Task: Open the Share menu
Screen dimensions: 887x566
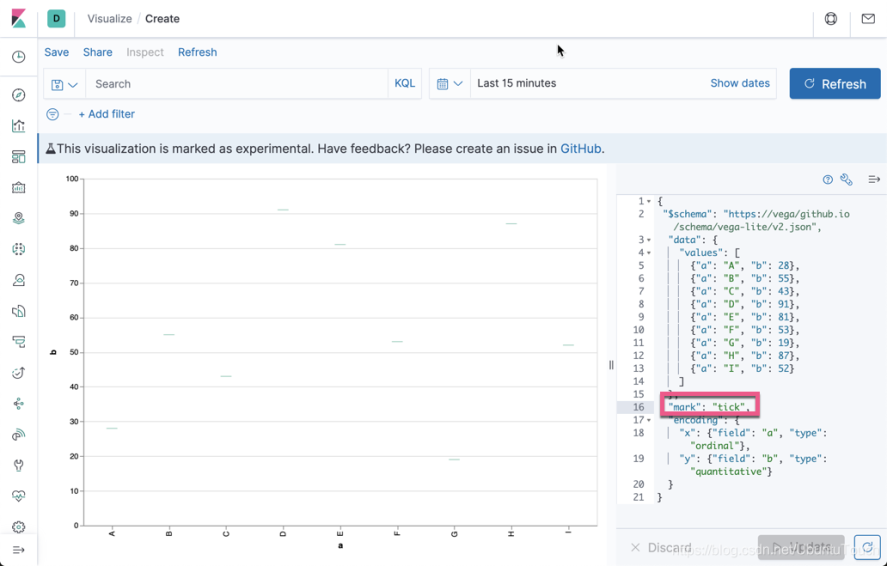Action: point(98,52)
